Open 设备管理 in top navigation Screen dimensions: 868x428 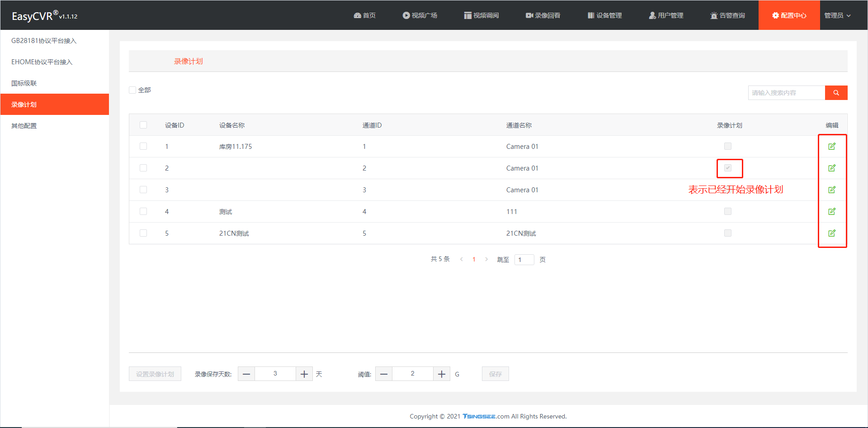pyautogui.click(x=604, y=15)
